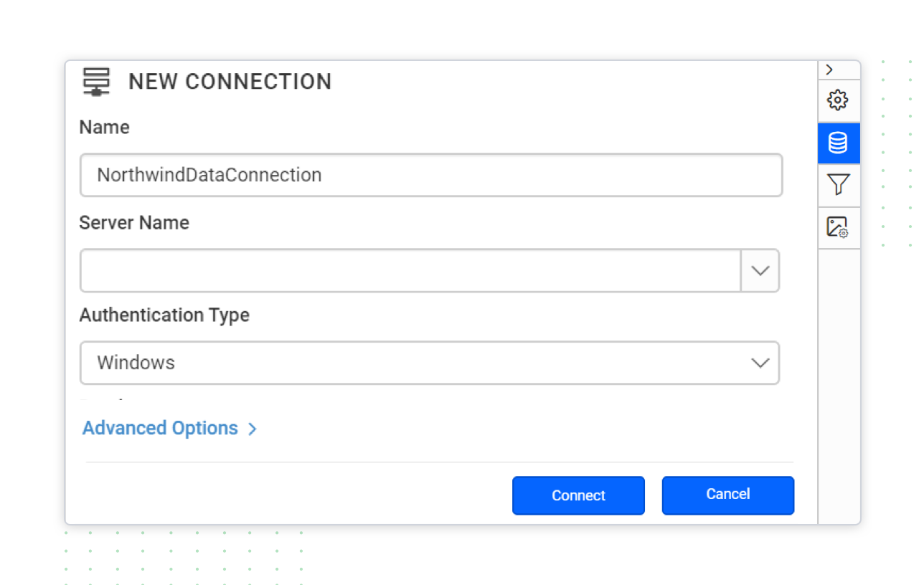Expand the Server Name dropdown arrow
This screenshot has width=924, height=585.
click(x=760, y=271)
